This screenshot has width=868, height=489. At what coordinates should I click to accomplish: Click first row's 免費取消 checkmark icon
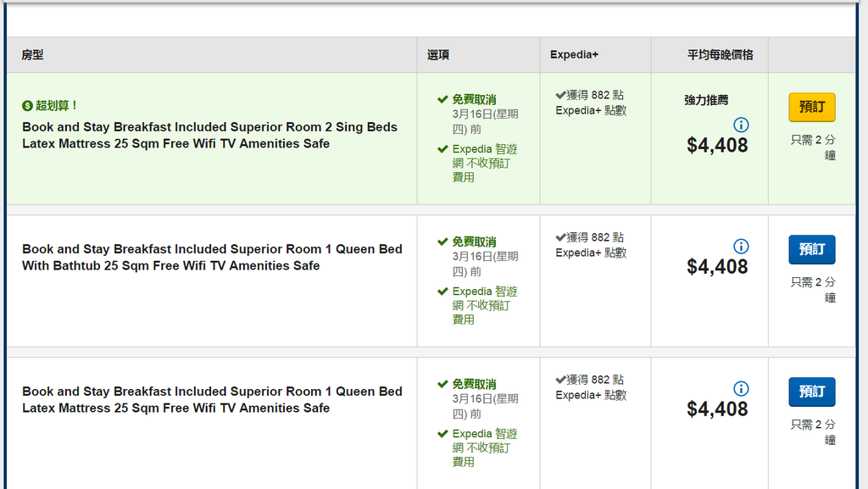442,99
